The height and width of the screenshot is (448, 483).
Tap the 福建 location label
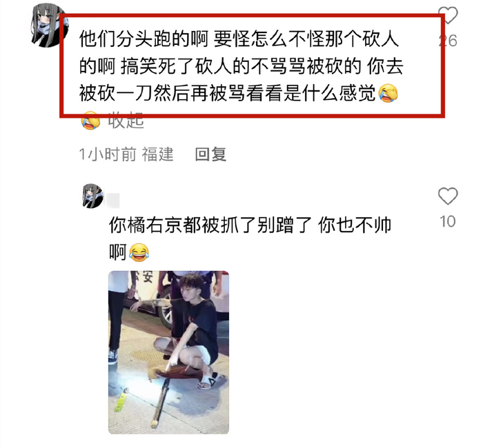click(157, 154)
